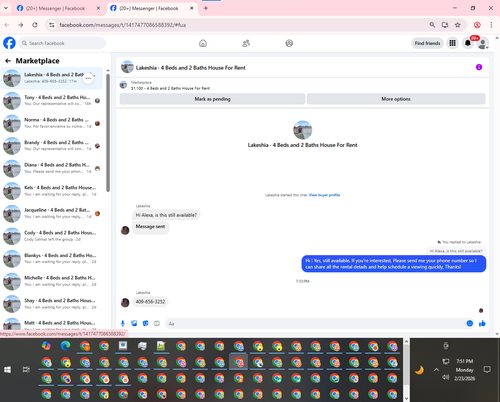
Task: Open Brandy's 4 Beds and 2 Baths chat
Action: (52, 146)
